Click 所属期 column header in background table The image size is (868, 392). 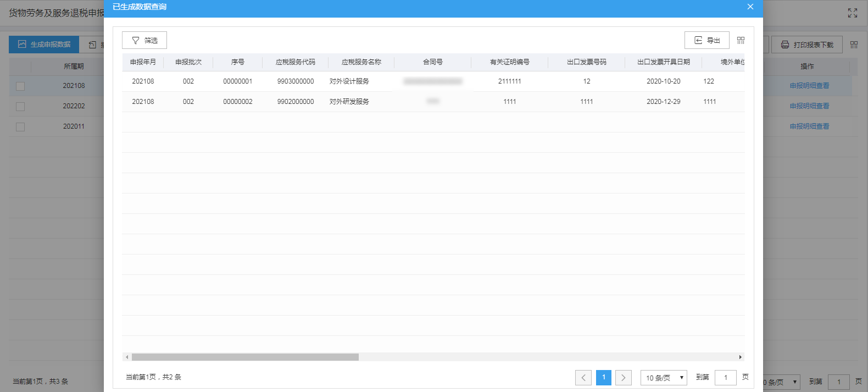[74, 67]
